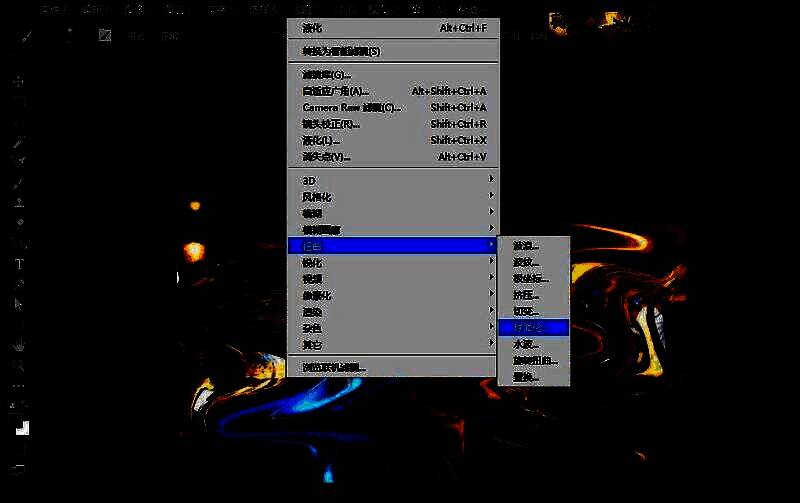Screen dimensions: 800x503
Task: Select the Zoom magnifier tool
Action: click(x=19, y=366)
